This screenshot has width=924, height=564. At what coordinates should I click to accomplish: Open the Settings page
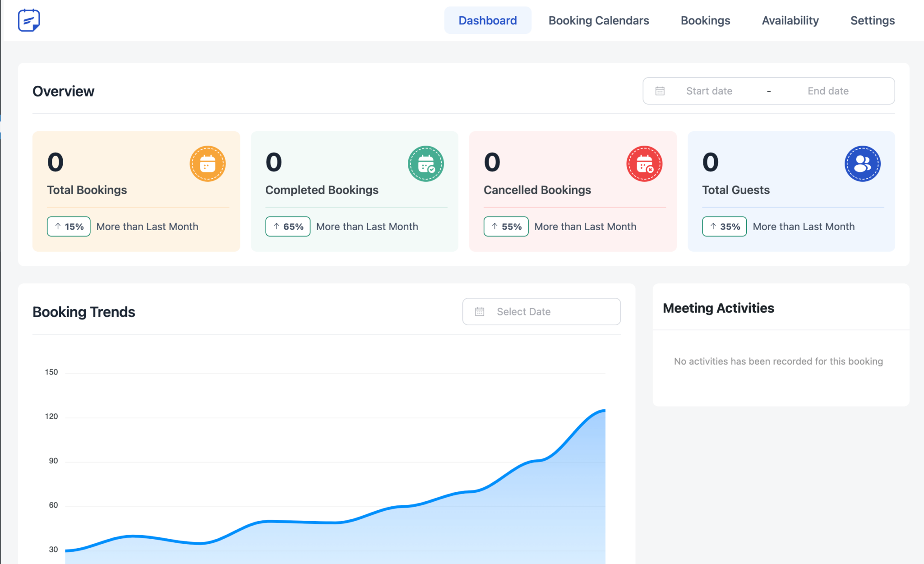(x=872, y=20)
